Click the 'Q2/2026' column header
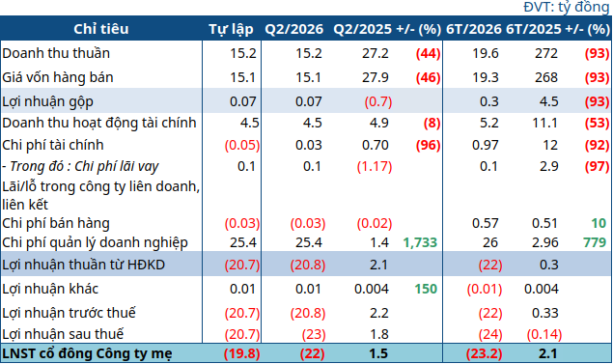The image size is (613, 364). pyautogui.click(x=294, y=29)
